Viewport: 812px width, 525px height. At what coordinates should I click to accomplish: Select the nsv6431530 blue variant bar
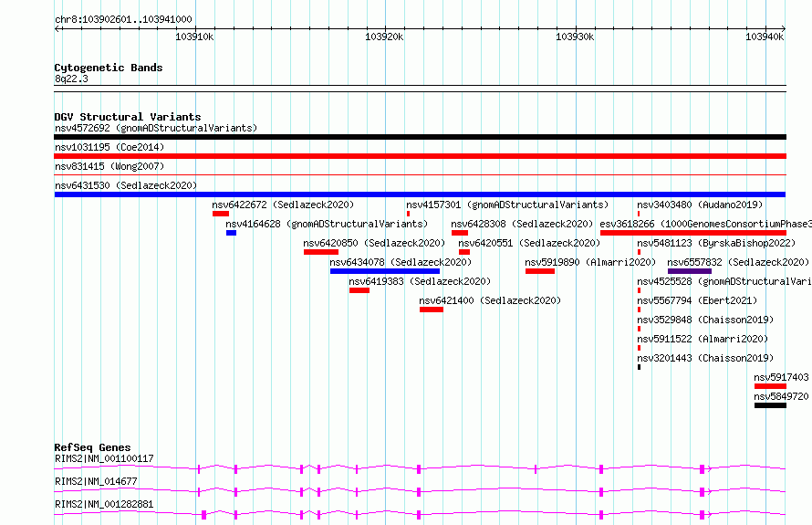coord(420,194)
